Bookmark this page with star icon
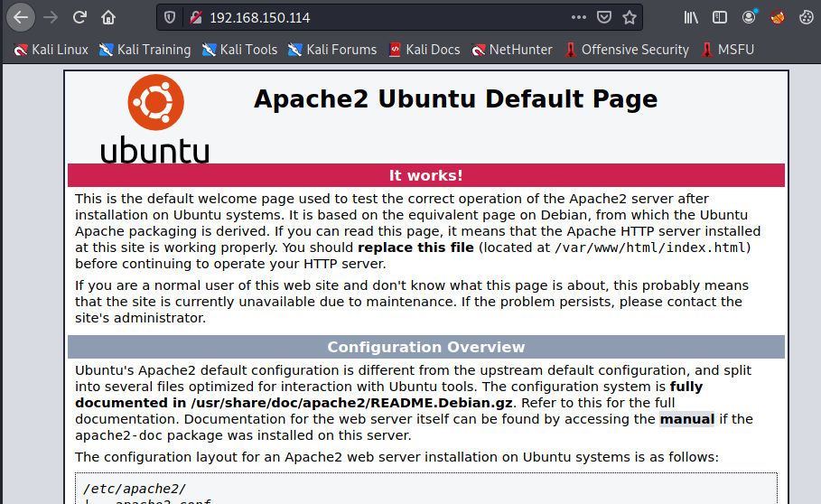Viewport: 821px width, 504px height. tap(630, 17)
